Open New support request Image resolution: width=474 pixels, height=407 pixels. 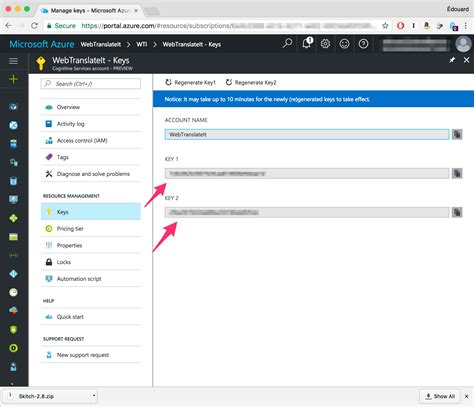[91, 355]
